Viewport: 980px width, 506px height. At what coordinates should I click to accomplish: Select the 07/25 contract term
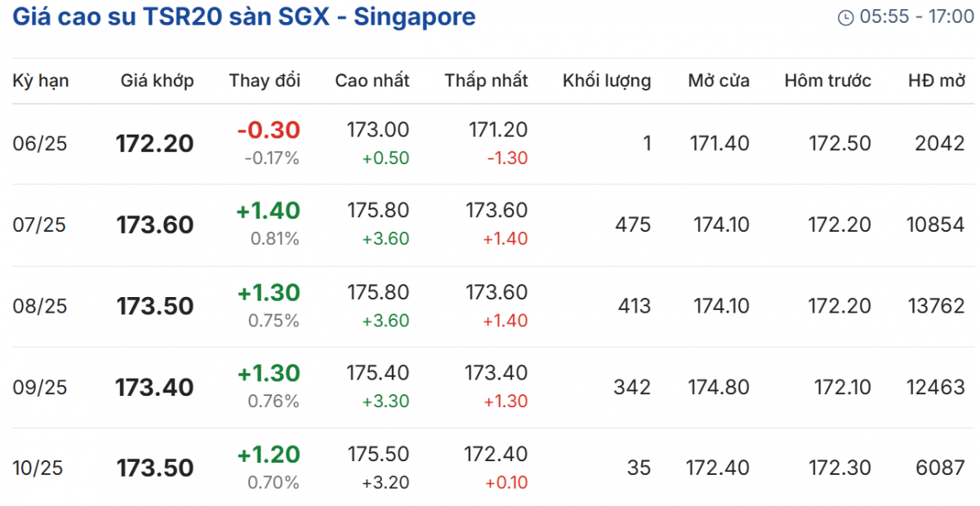[x=40, y=224]
